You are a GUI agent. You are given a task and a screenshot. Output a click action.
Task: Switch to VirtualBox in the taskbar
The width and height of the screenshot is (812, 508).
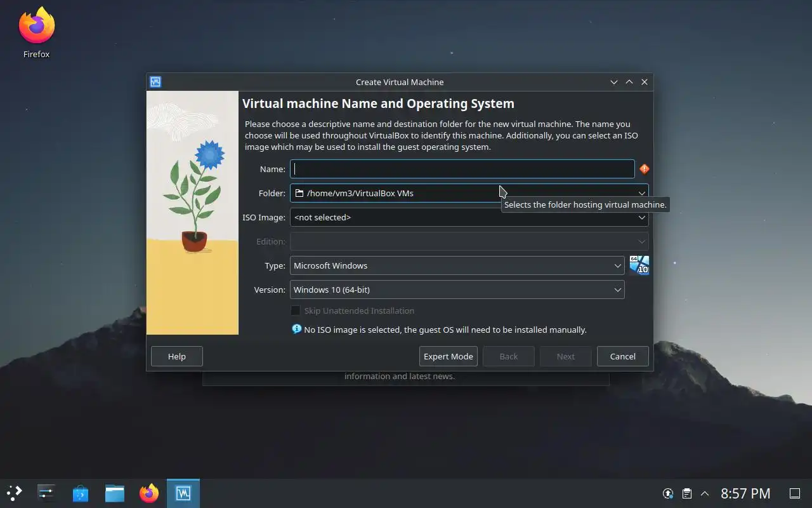coord(183,493)
